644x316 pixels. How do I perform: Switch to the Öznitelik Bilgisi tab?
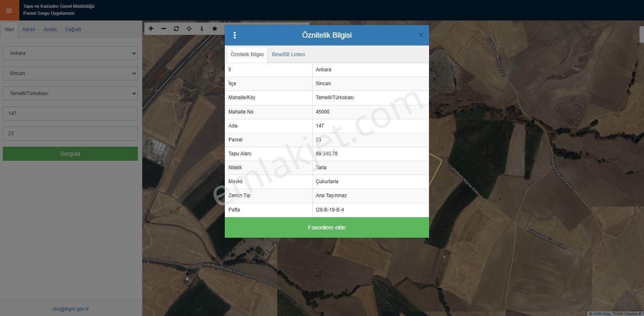point(247,55)
